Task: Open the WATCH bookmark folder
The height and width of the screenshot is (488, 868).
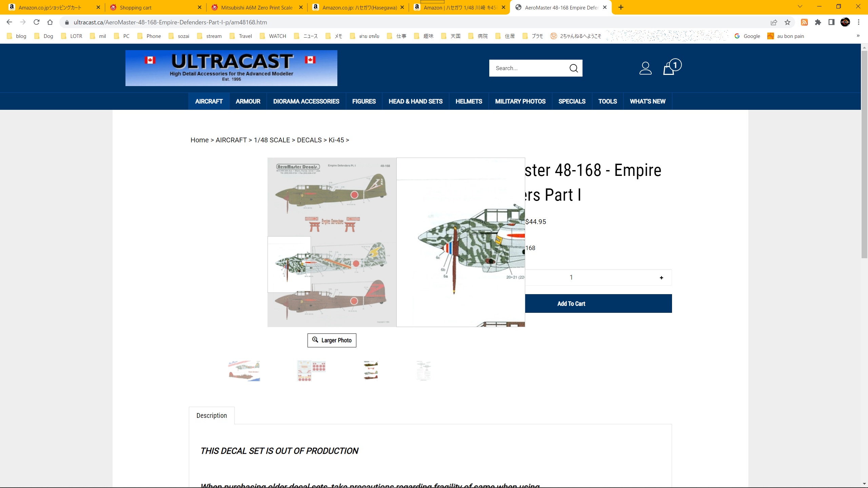Action: [x=273, y=36]
